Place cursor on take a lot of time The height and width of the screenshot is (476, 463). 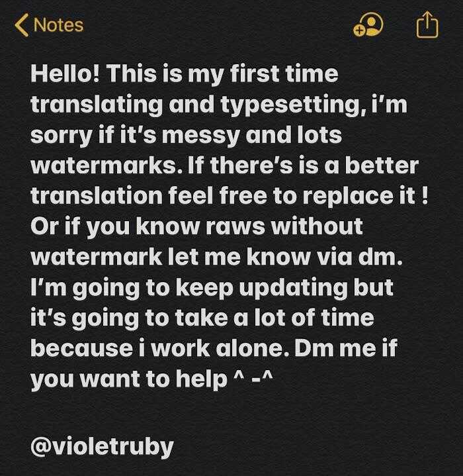[274, 318]
